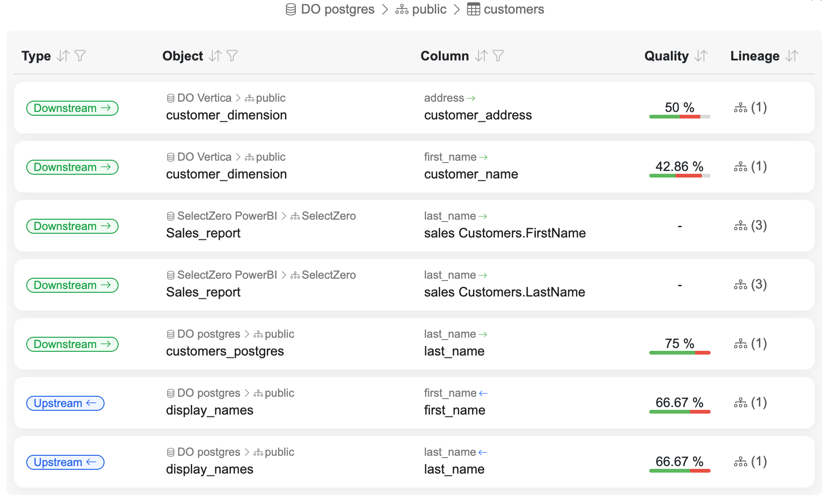Select customers table in breadcrumb
825x504 pixels.
506,9
